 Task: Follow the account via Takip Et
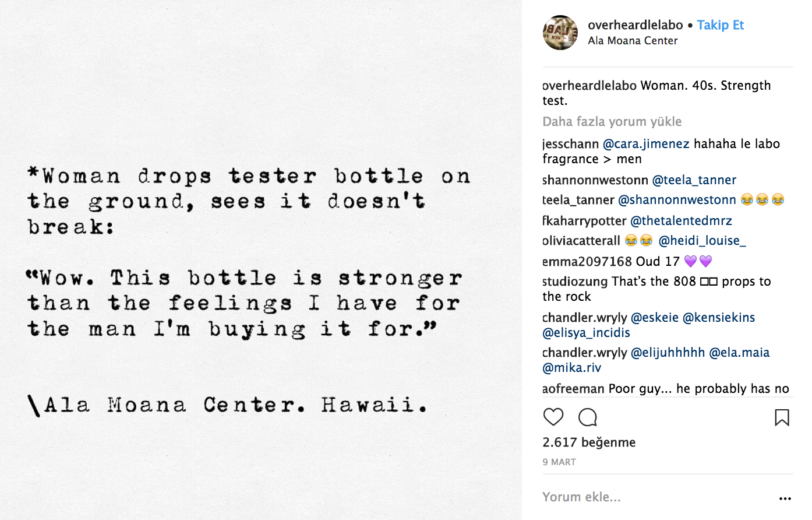coord(721,25)
